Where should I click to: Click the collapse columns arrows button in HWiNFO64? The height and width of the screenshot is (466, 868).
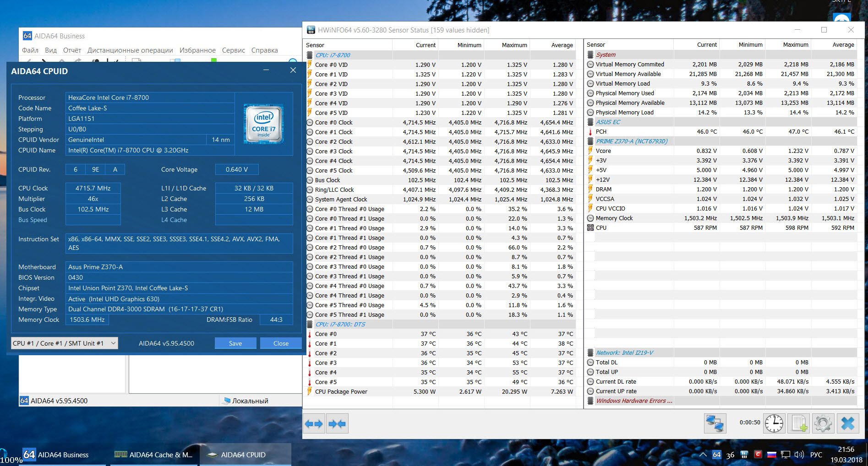point(337,423)
